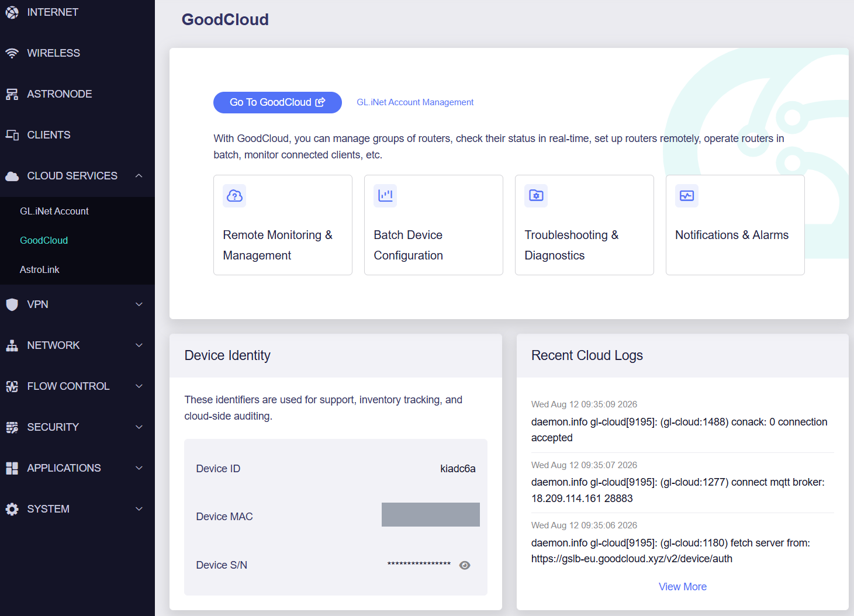Click the Wed Aug 12 09:35:06 timestamp
The image size is (854, 616).
point(584,525)
